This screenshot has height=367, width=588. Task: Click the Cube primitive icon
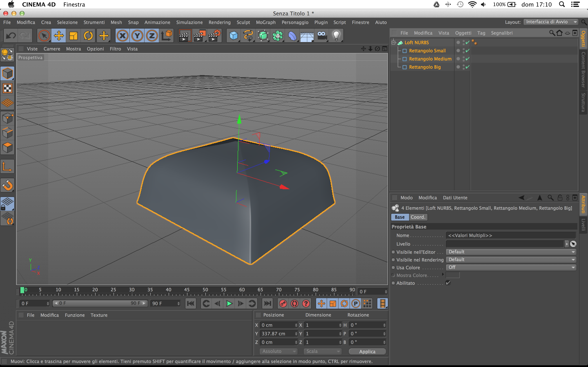234,36
